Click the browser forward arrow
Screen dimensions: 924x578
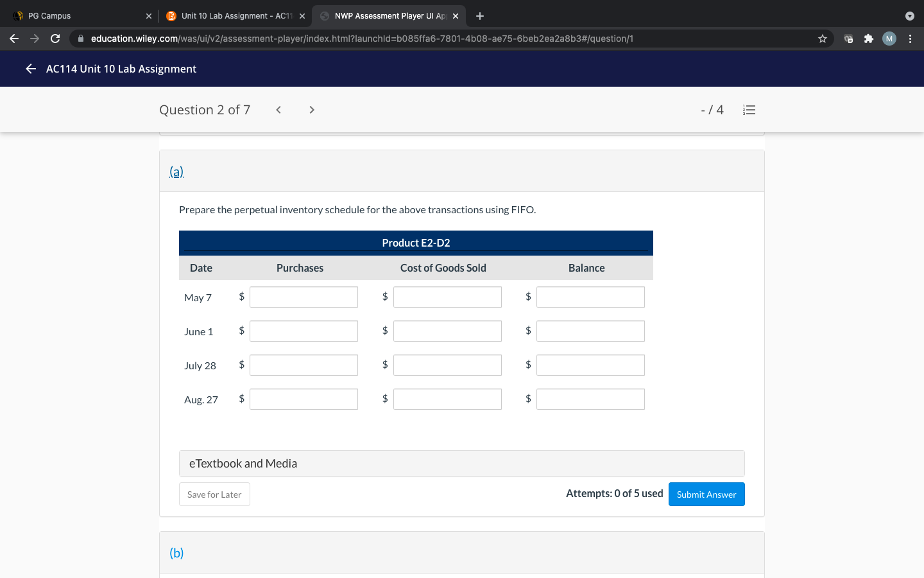(x=35, y=39)
